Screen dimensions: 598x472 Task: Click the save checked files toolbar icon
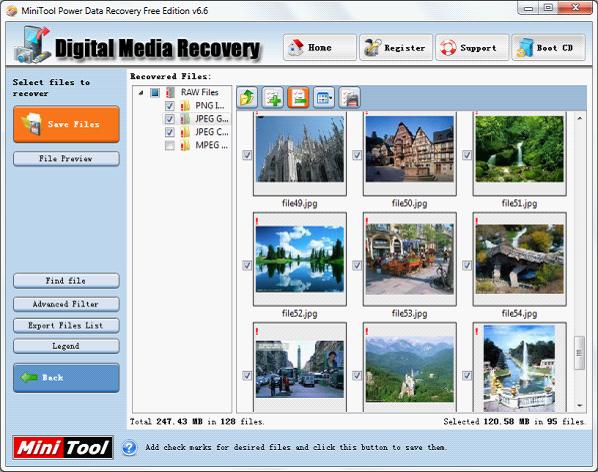[349, 97]
